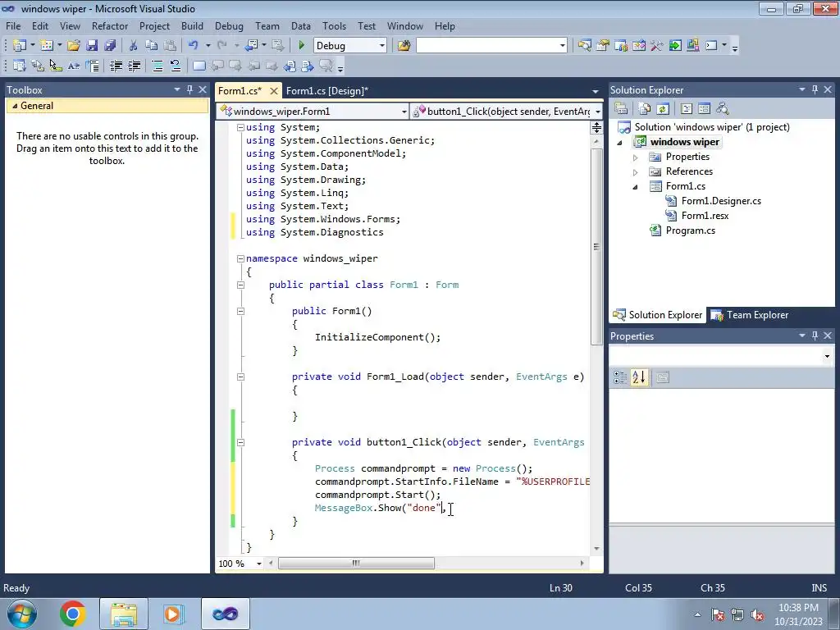This screenshot has width=840, height=630.
Task: Open the Build menu
Action: (192, 25)
